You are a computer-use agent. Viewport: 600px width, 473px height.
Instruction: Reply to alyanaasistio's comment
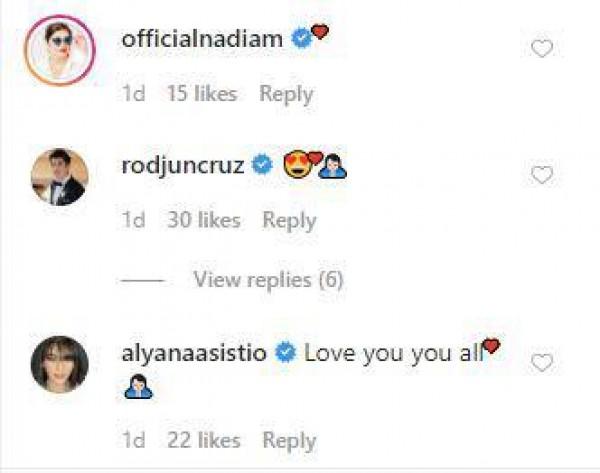coord(288,441)
